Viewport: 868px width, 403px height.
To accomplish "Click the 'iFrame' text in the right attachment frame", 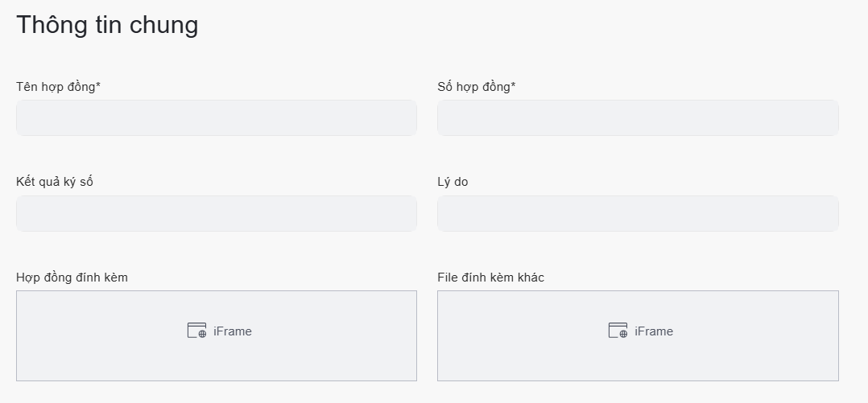I will (x=654, y=331).
